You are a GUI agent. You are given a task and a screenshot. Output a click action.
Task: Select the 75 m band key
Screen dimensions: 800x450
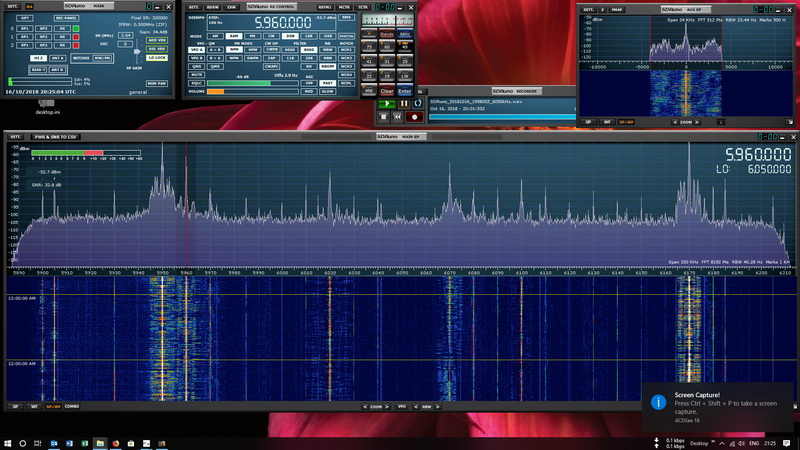369,47
